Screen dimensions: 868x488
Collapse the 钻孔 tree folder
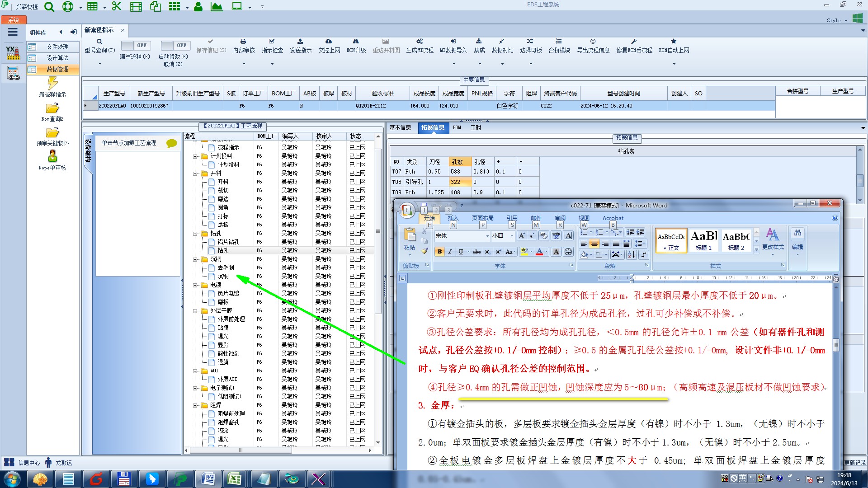pyautogui.click(x=196, y=234)
